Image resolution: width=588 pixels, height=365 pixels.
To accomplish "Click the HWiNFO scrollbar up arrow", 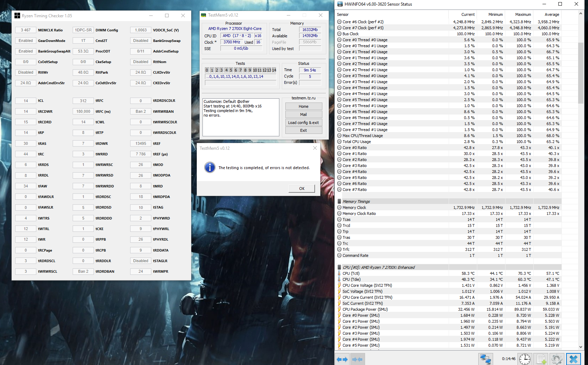I will coord(581,14).
